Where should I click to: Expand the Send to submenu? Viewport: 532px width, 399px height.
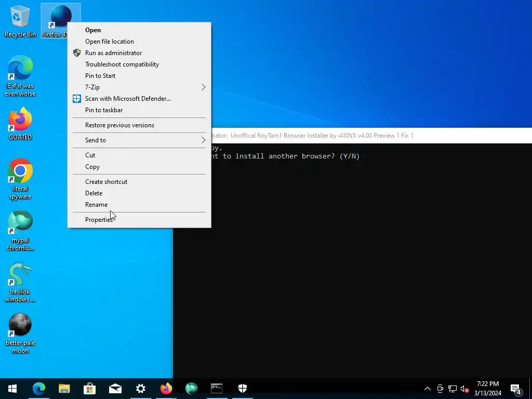point(139,140)
